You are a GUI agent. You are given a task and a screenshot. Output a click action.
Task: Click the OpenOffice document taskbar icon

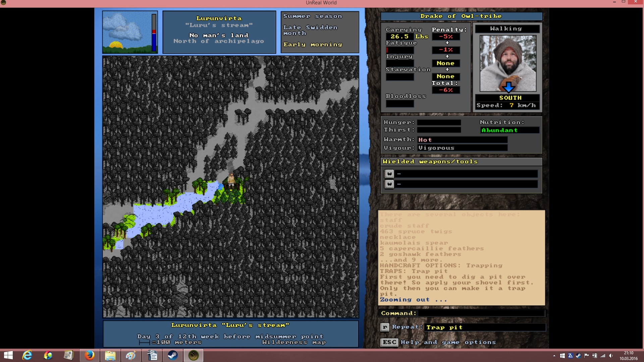tap(152, 355)
